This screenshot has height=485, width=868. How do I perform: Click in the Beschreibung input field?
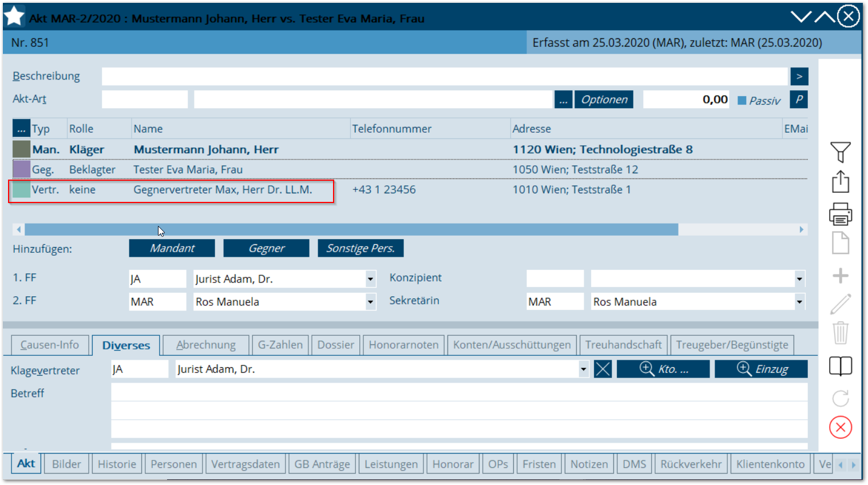445,76
